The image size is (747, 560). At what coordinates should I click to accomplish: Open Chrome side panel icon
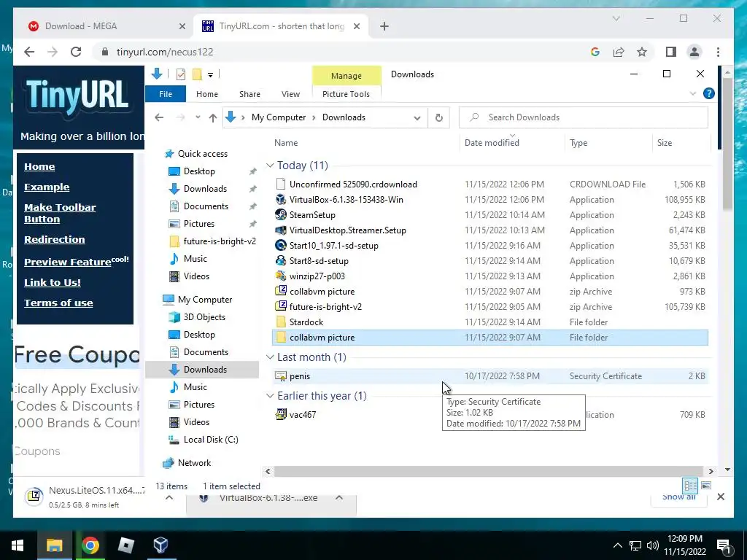(x=671, y=52)
